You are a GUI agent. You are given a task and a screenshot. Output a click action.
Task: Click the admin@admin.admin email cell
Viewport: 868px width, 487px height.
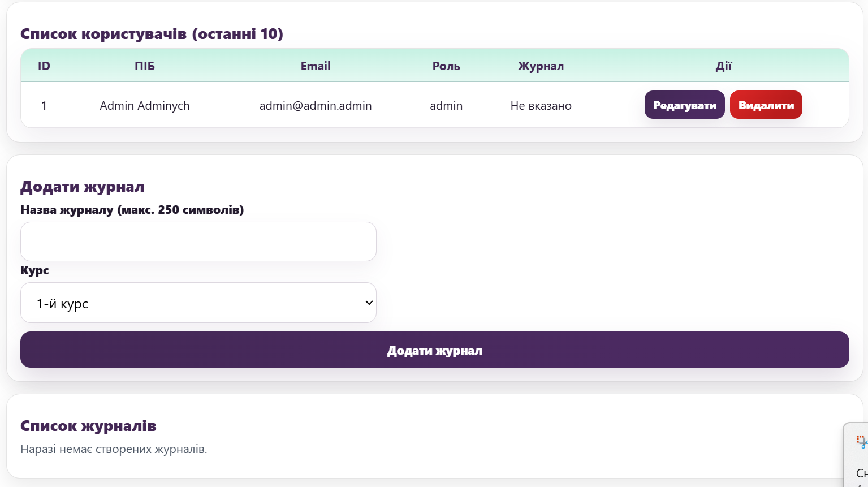[x=316, y=106]
